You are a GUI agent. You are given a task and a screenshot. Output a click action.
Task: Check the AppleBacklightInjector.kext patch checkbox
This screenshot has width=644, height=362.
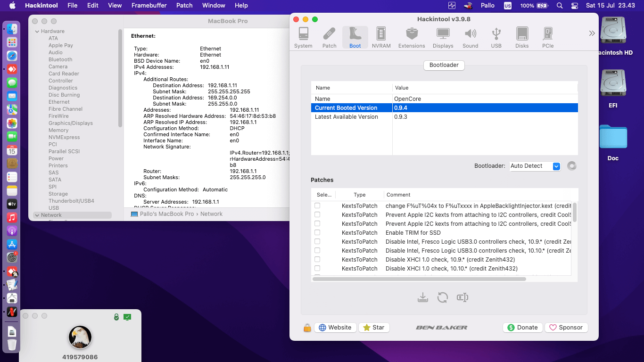point(317,206)
